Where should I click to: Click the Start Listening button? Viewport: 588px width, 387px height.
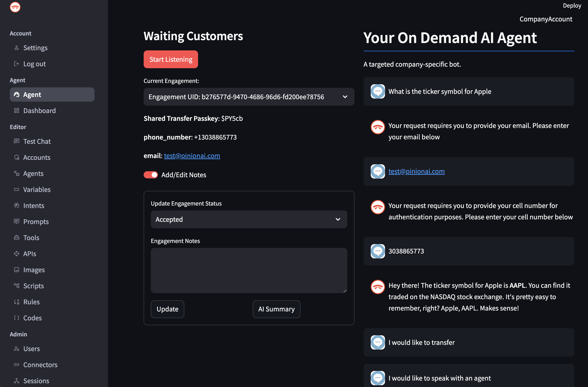[x=171, y=59]
